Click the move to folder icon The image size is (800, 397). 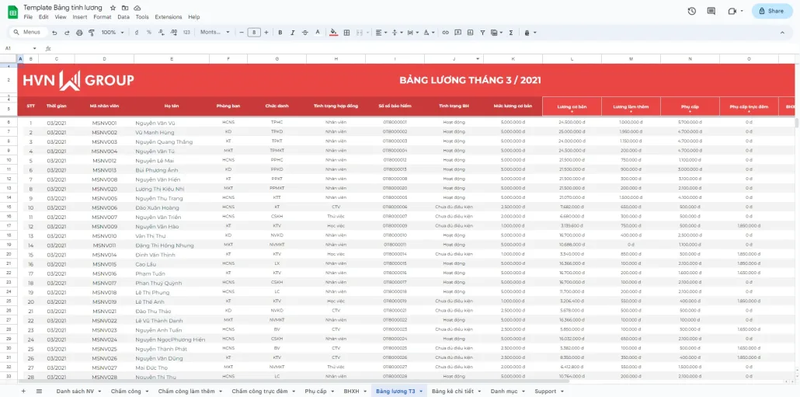125,8
